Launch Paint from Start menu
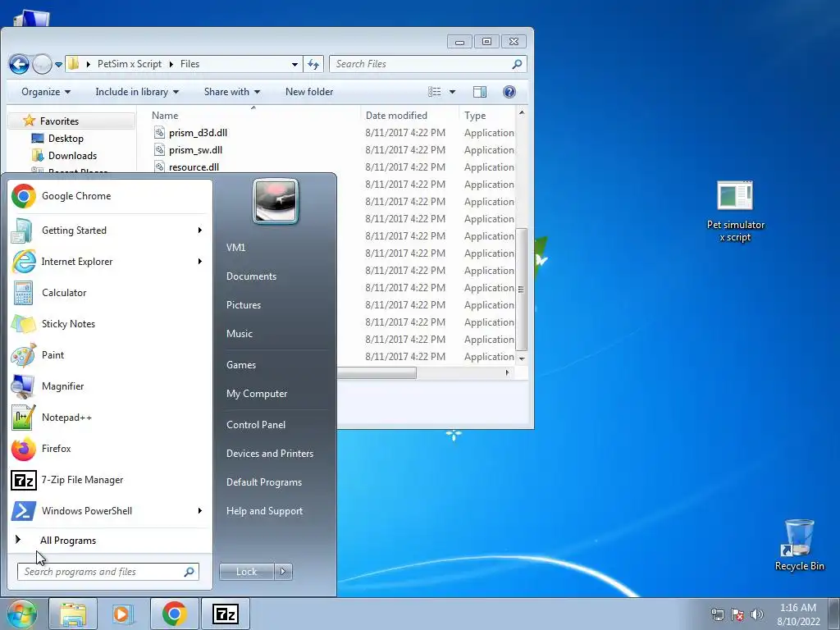Viewport: 840px width, 630px height. click(110, 354)
